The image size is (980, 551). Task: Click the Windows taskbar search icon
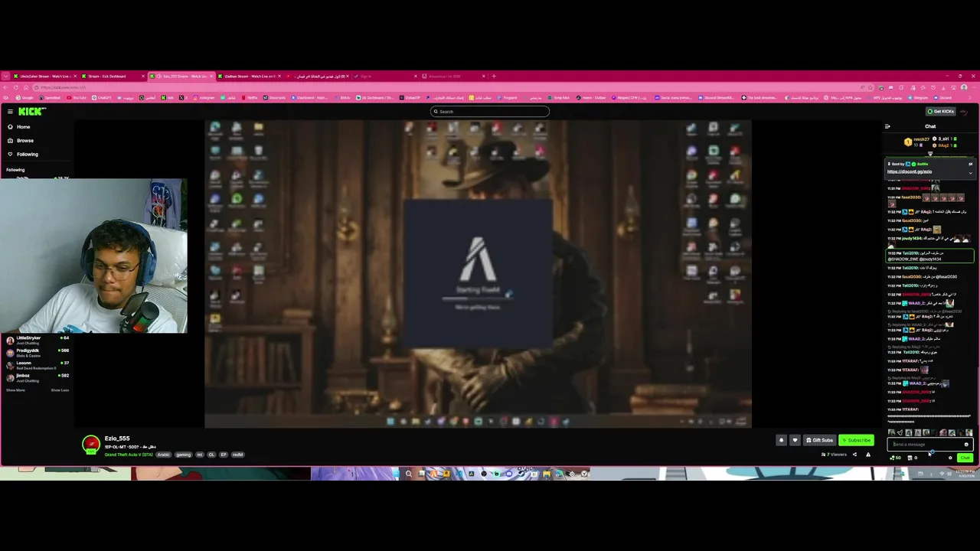point(409,474)
